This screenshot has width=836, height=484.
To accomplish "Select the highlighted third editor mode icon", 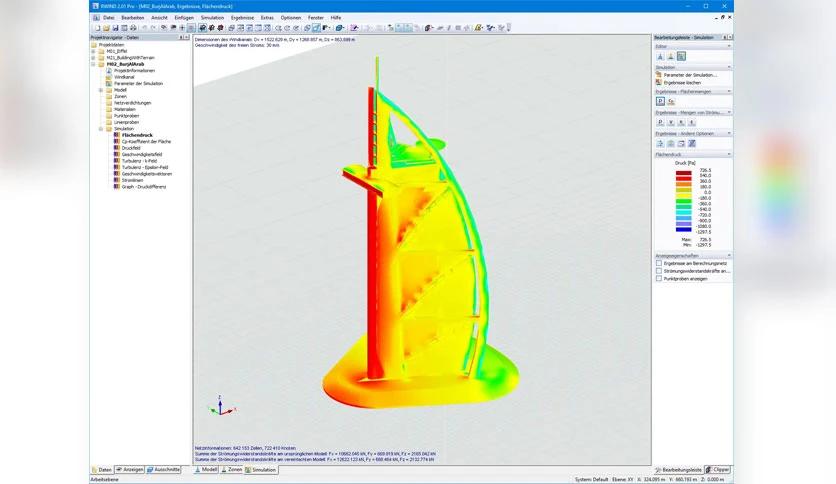I will tap(681, 57).
